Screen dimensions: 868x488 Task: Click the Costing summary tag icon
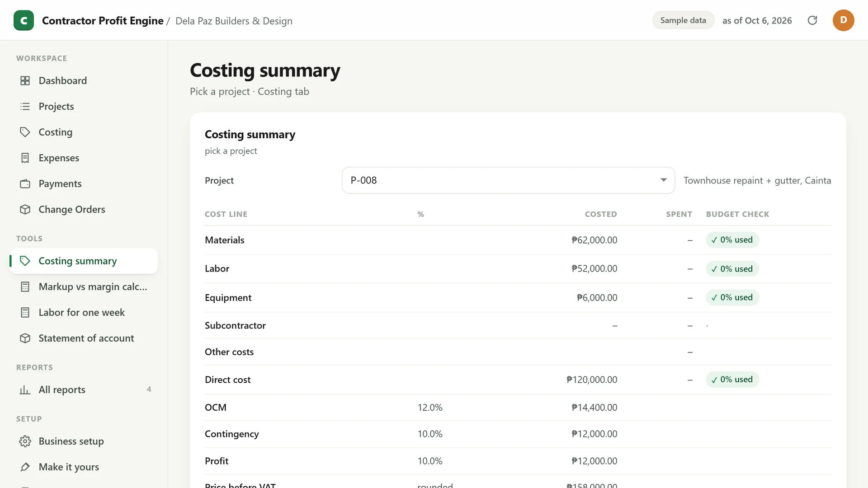pos(25,261)
